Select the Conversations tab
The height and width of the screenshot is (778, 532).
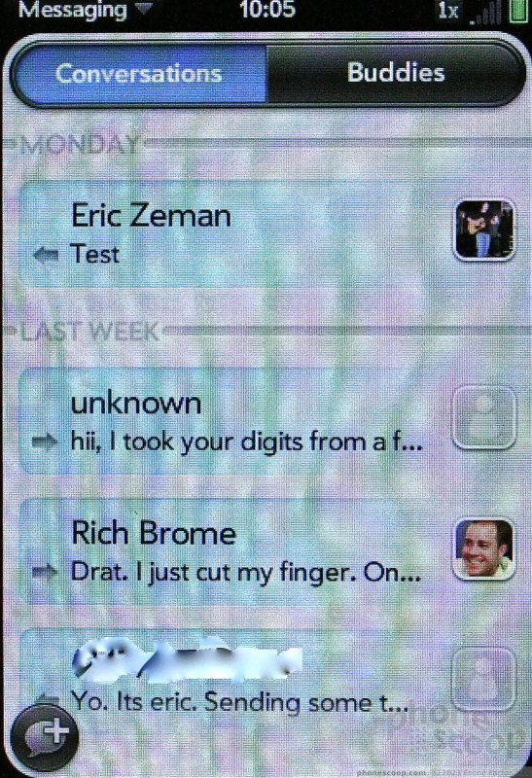pyautogui.click(x=138, y=74)
